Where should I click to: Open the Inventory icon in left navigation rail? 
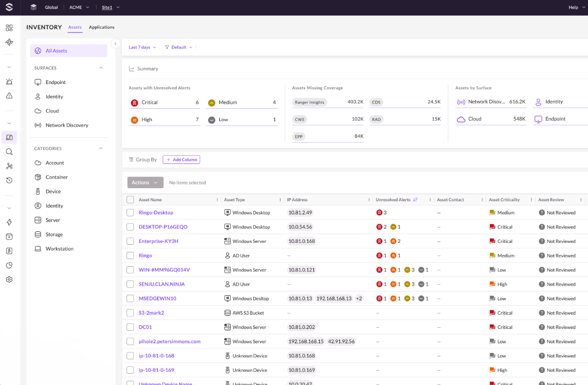pos(9,138)
